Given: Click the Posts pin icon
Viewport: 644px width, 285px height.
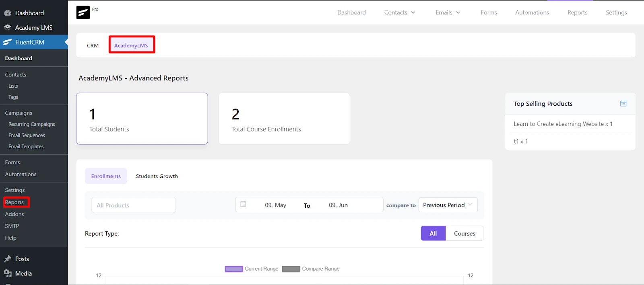Looking at the screenshot, I should (x=8, y=259).
